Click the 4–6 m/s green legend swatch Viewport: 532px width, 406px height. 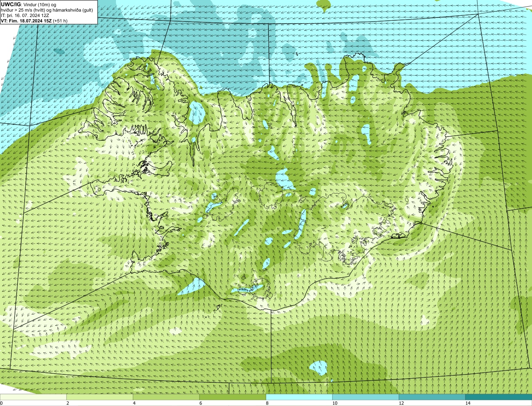pos(166,397)
